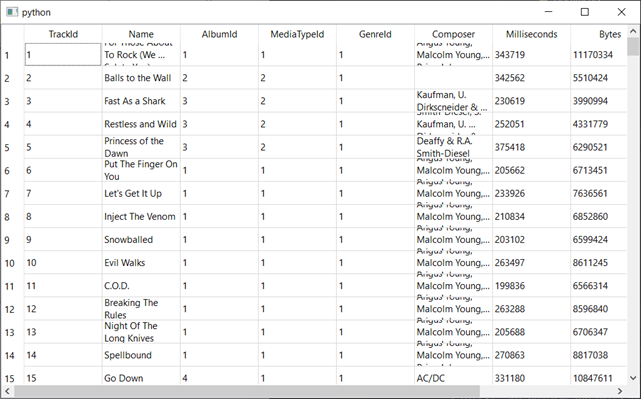Screen dimensions: 641x399
Task: Click the horizontal scrollbar right arrow
Action: point(620,391)
